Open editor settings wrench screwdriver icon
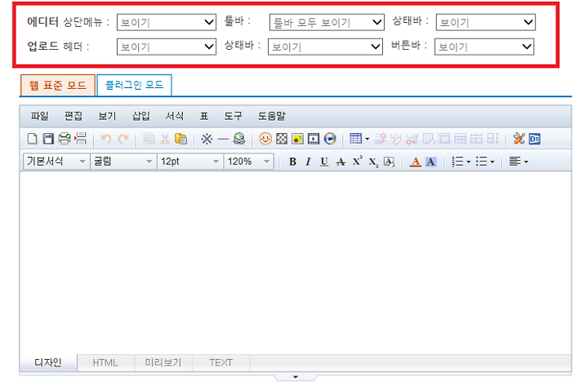588x382 pixels. (519, 139)
